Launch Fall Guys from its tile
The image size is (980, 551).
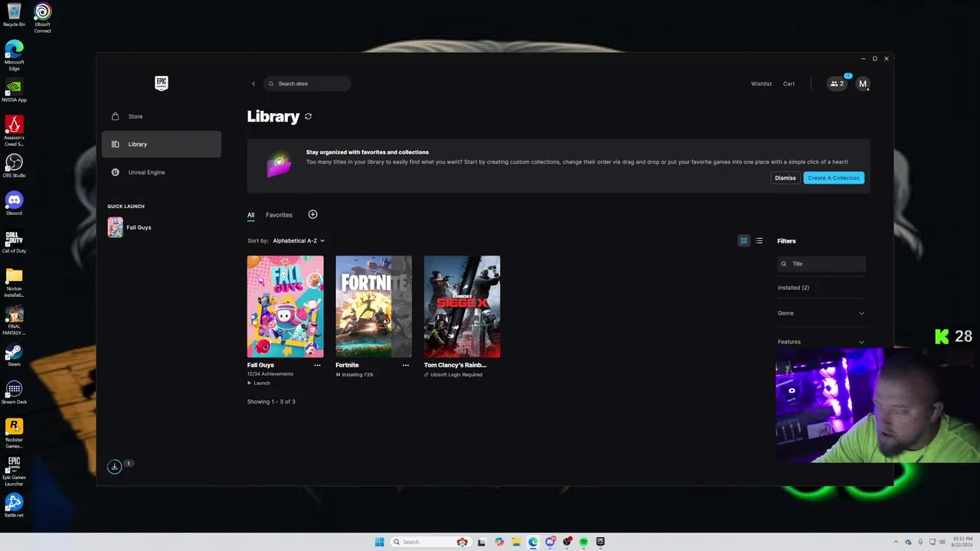click(x=259, y=383)
